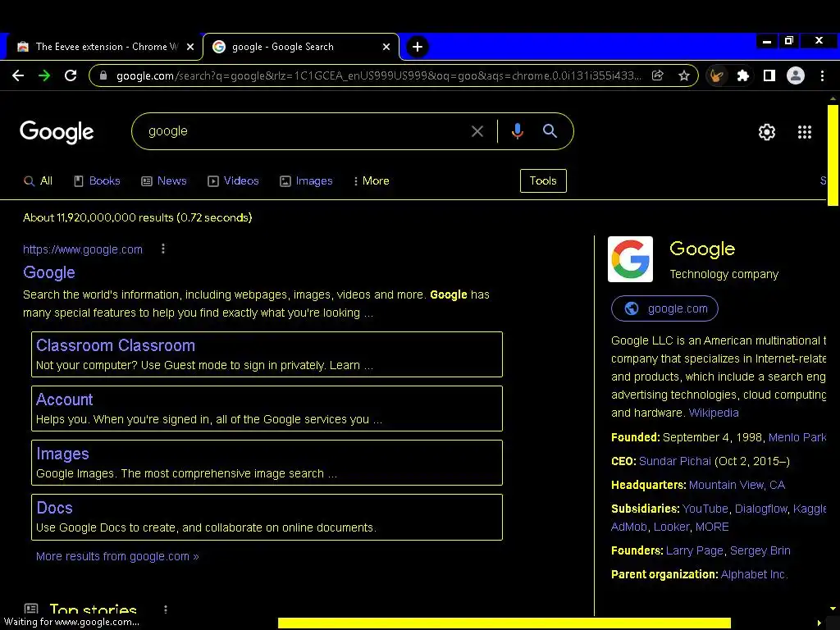840x630 pixels.
Task: Open the Classroom sitelink
Action: coord(115,345)
